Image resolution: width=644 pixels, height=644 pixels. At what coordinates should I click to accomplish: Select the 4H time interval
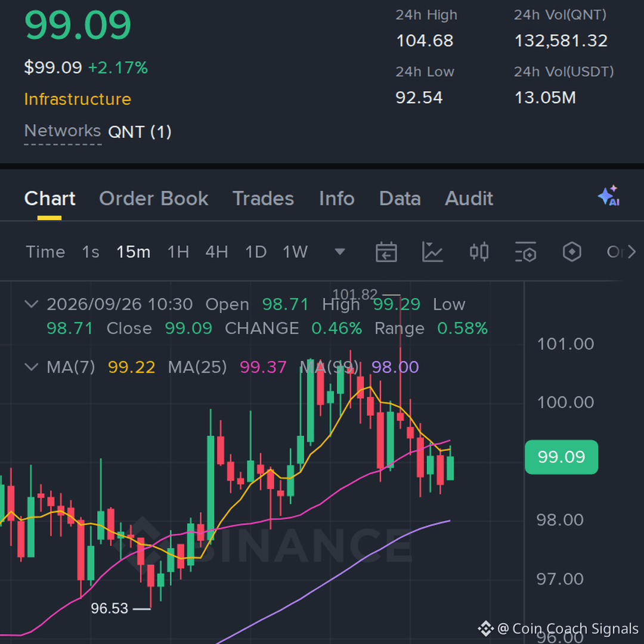[217, 252]
